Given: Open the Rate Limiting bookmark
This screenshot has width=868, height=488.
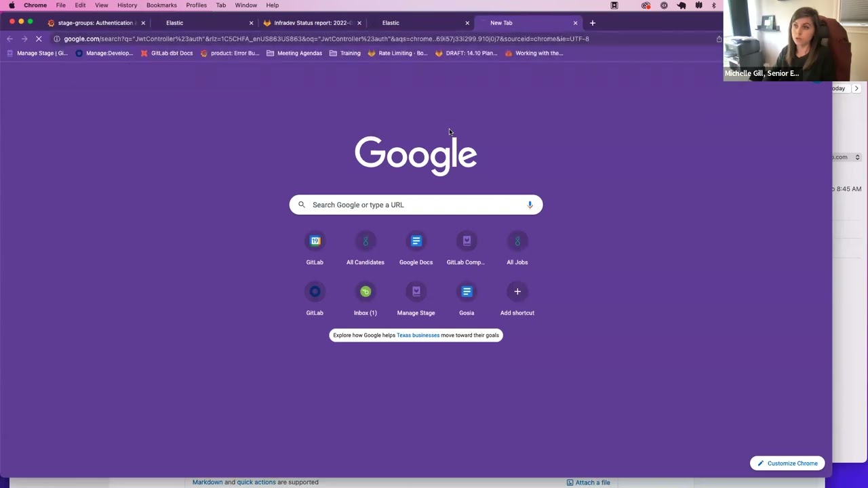Looking at the screenshot, I should click(x=398, y=53).
